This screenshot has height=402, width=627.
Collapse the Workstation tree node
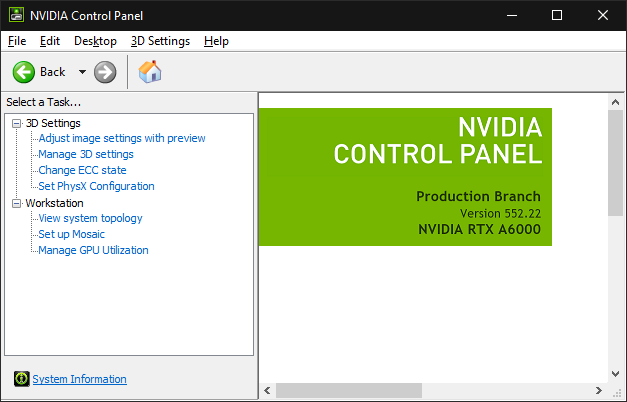coord(17,203)
